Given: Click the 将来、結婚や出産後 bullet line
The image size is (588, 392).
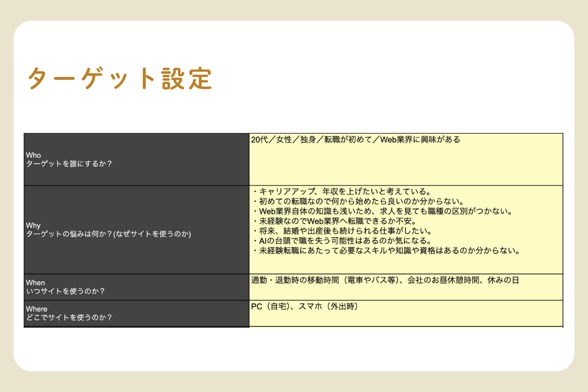Looking at the screenshot, I should [341, 231].
